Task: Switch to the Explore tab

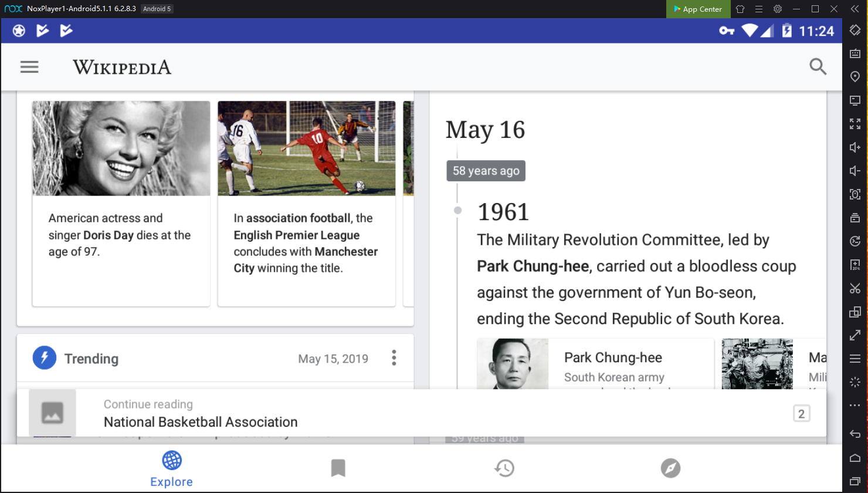Action: [171, 468]
